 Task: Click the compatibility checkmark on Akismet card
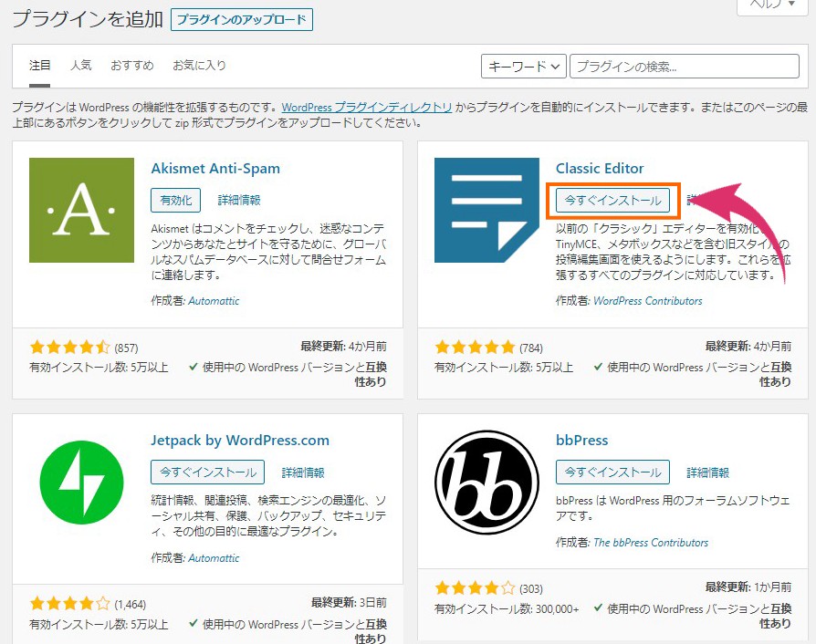194,367
